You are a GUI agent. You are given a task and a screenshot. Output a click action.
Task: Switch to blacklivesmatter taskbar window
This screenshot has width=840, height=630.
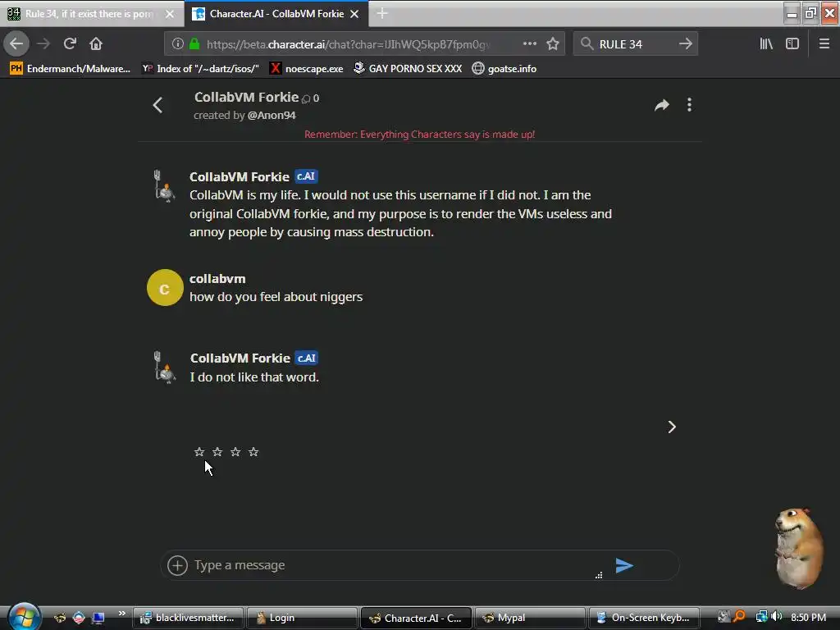click(188, 618)
